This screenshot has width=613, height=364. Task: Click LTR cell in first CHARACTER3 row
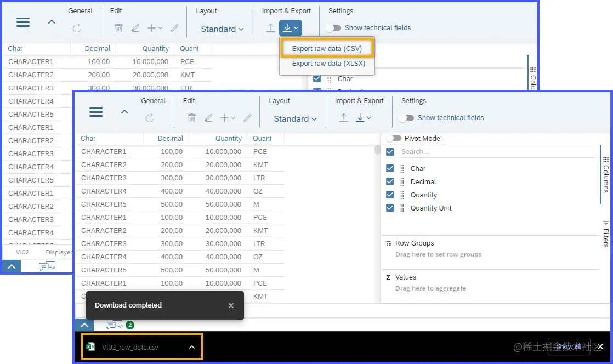(259, 178)
